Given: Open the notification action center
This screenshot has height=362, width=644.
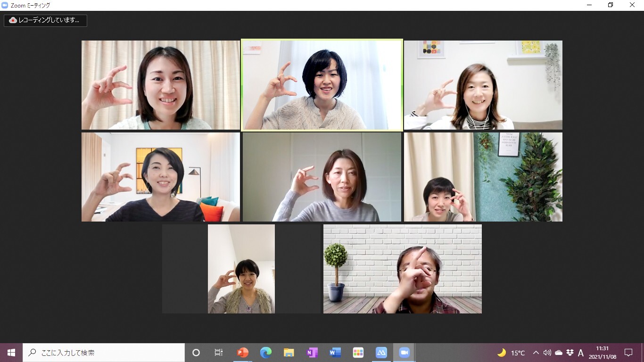Looking at the screenshot, I should click(628, 353).
